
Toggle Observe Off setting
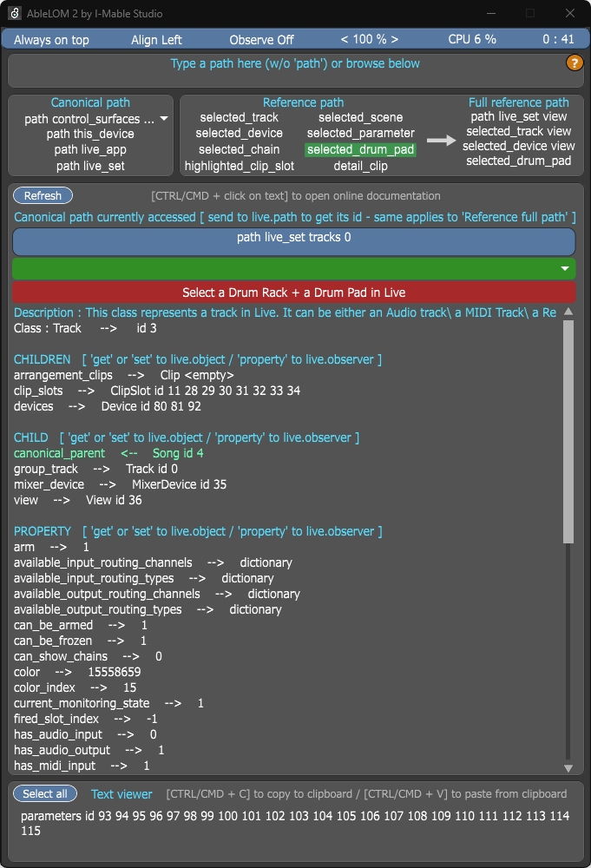(261, 40)
